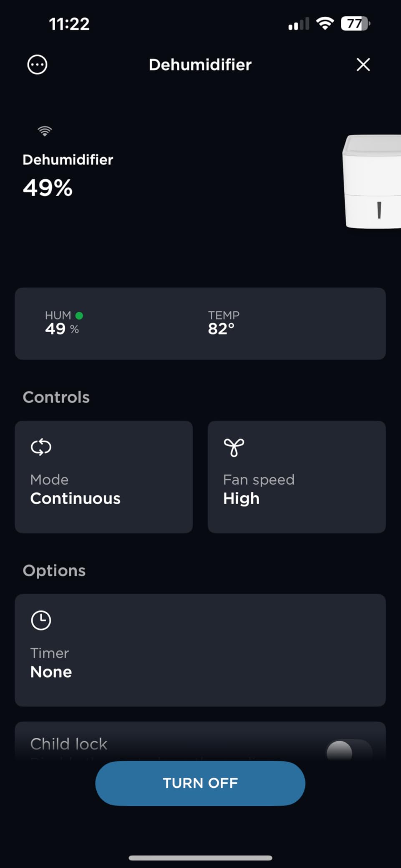Close the Dehumidifier screen
The image size is (401, 868).
pos(363,65)
